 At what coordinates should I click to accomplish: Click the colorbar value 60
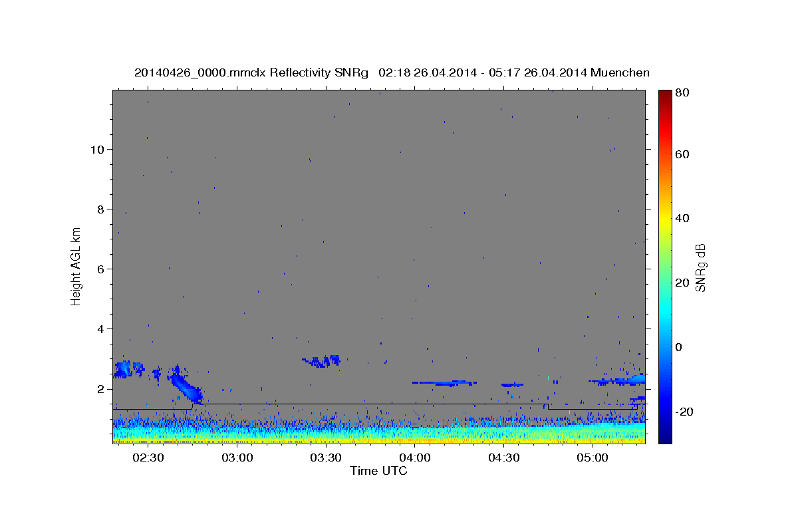(683, 154)
